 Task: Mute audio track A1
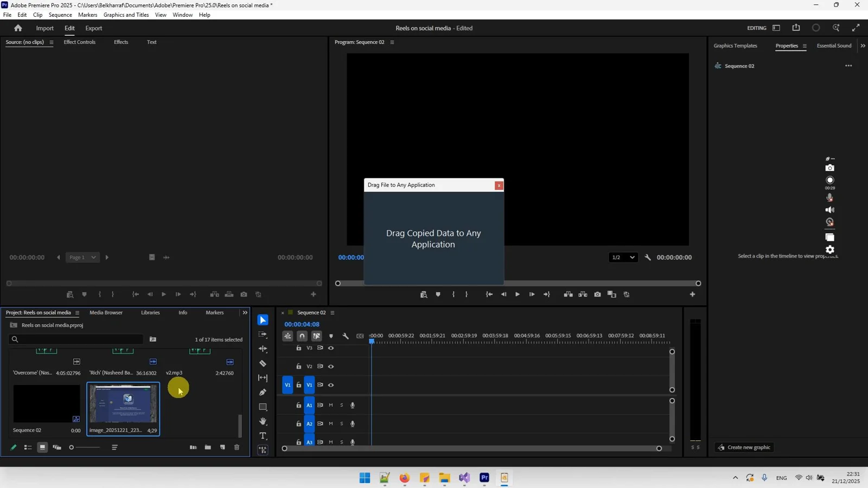[331, 405]
